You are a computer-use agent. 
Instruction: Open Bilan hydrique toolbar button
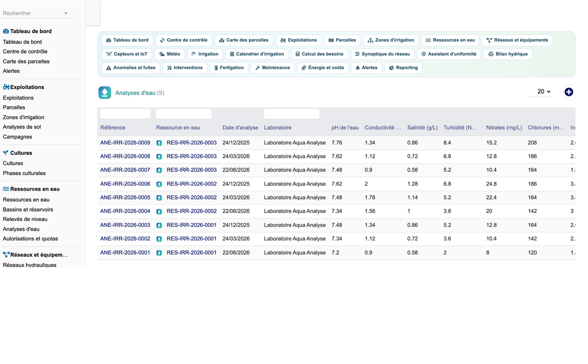pyautogui.click(x=508, y=54)
